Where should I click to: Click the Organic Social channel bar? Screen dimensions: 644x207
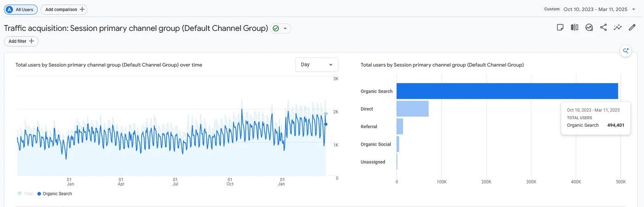[x=398, y=144]
